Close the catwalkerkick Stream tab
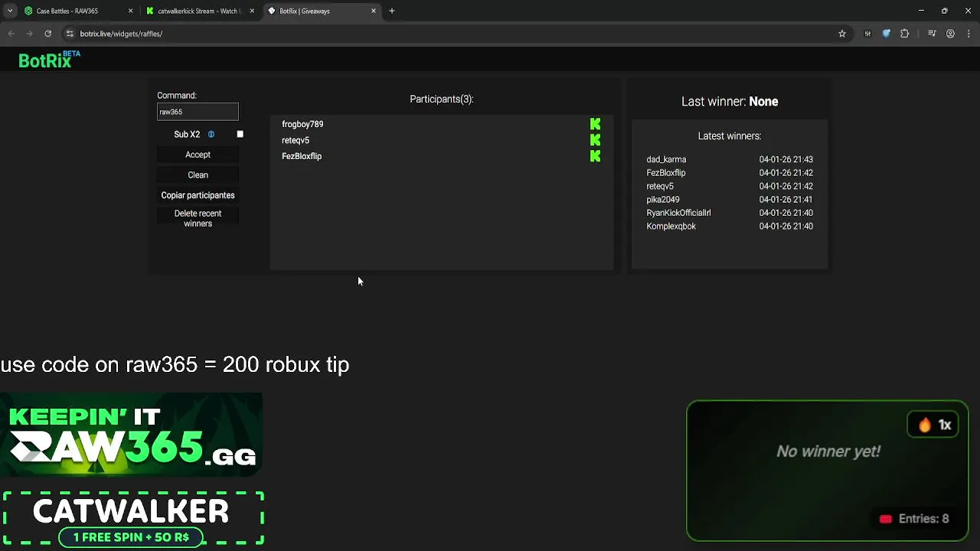 pyautogui.click(x=252, y=11)
